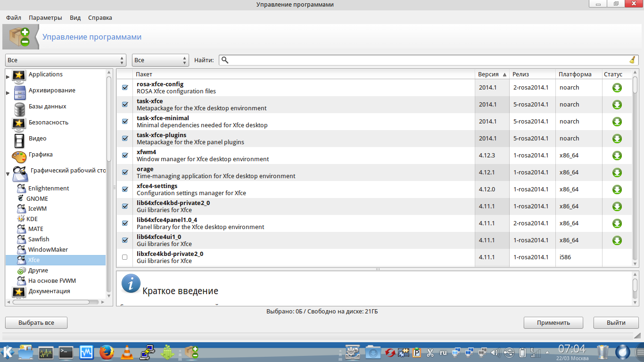Expand the Applications category tree
Viewport: 644px width, 362px height.
pos(8,76)
